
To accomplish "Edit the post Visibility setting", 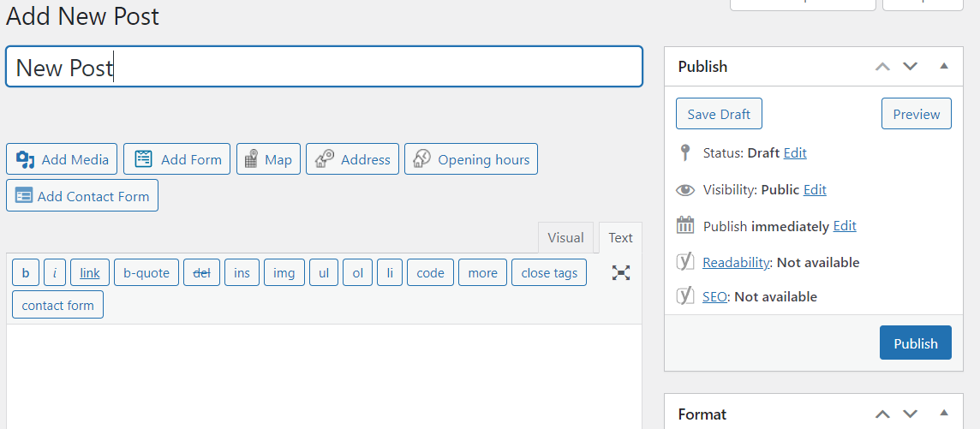I will [x=815, y=190].
